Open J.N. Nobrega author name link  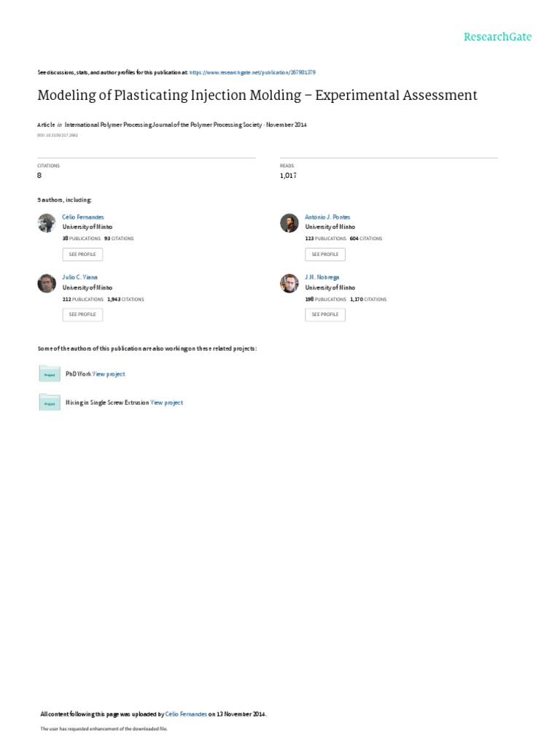pos(322,277)
